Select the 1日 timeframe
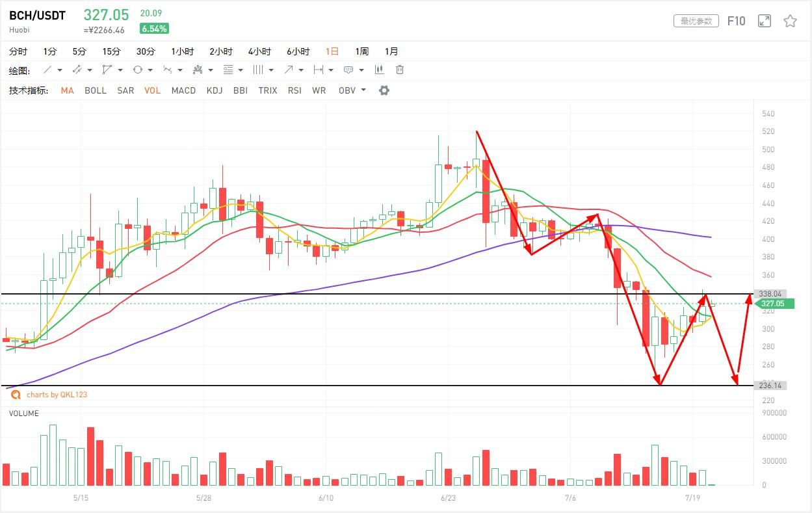 point(332,51)
